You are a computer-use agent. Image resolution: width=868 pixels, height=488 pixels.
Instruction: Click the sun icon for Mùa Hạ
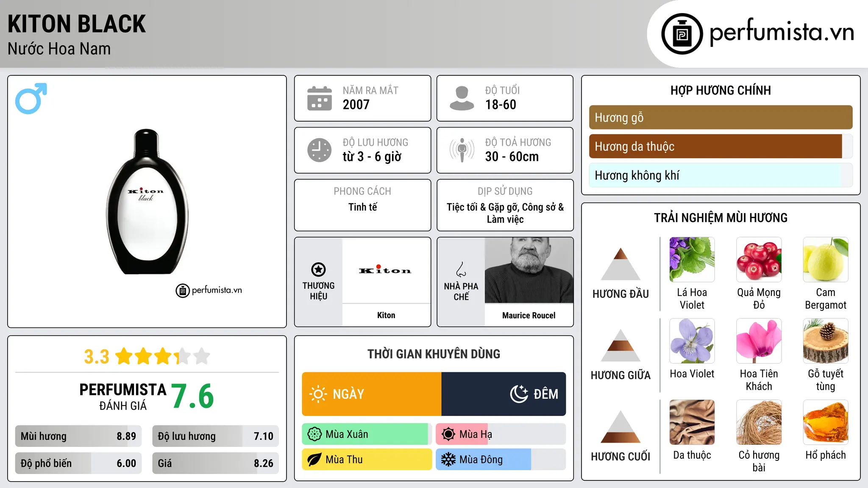pos(448,434)
